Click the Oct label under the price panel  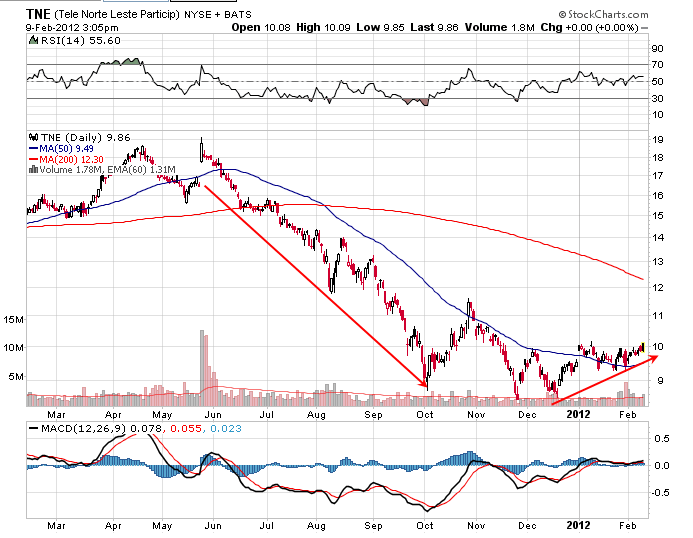[425, 415]
